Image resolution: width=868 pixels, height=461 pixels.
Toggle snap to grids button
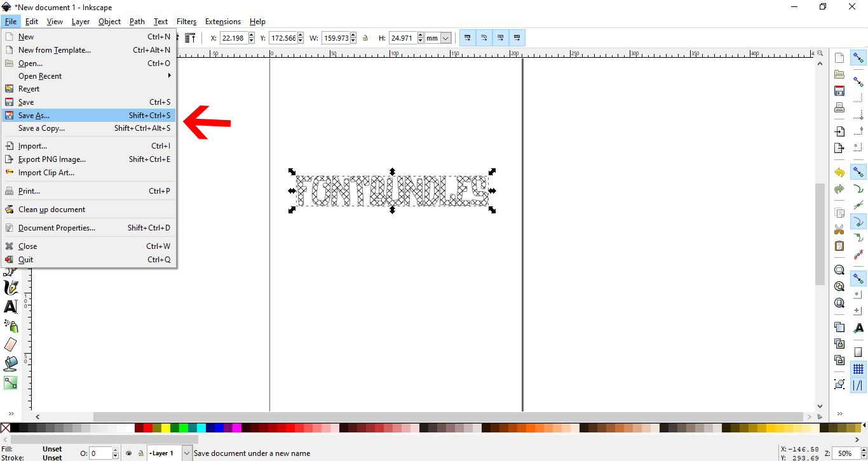(x=858, y=368)
